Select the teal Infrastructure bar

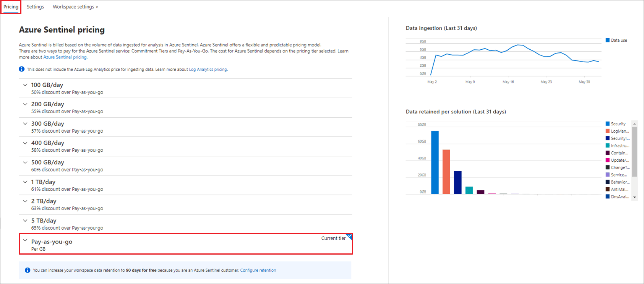[x=469, y=190]
